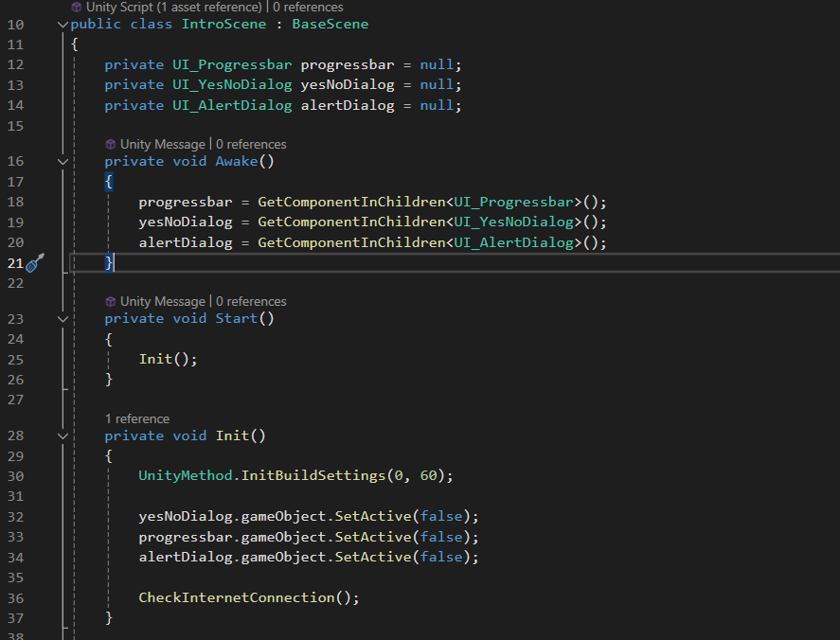Click GetComponentInChildren on line 19

(x=351, y=222)
